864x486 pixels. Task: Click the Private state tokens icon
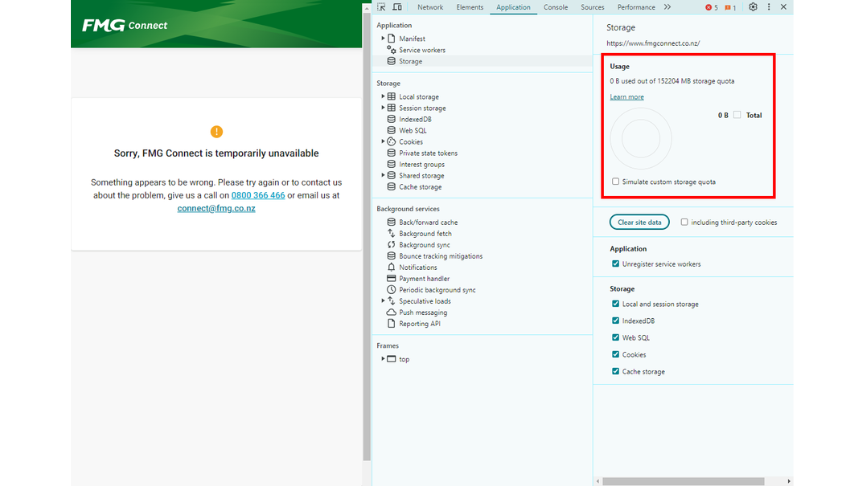[391, 153]
